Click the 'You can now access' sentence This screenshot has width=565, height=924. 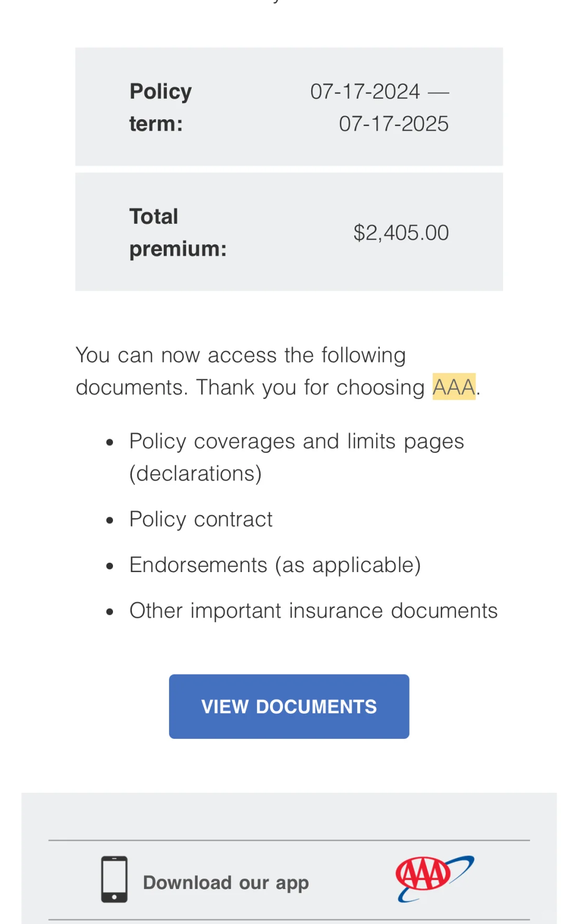click(x=241, y=355)
